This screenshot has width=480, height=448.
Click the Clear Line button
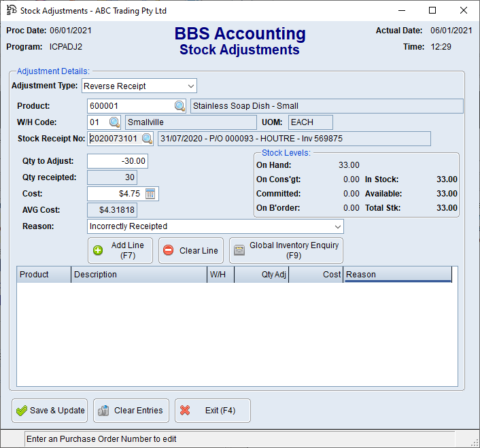pyautogui.click(x=190, y=250)
